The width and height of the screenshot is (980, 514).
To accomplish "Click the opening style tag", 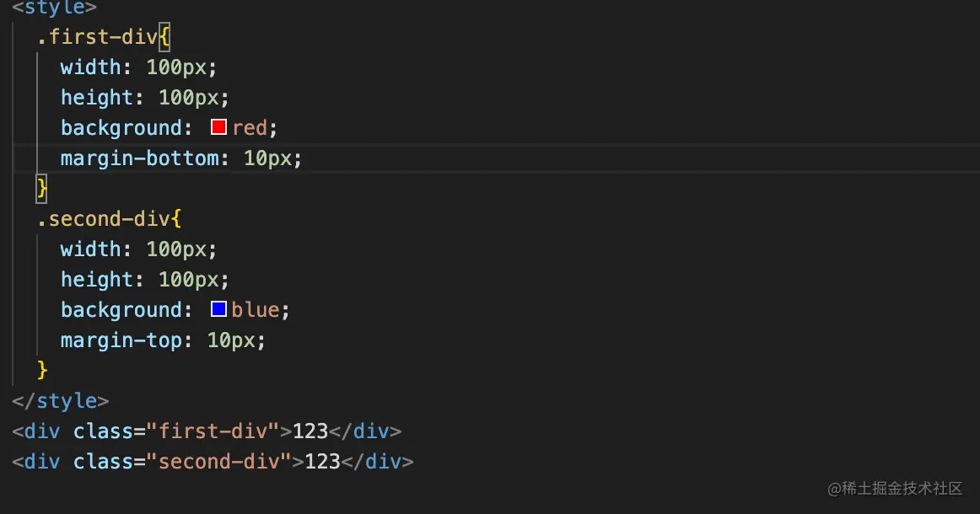I will (54, 8).
